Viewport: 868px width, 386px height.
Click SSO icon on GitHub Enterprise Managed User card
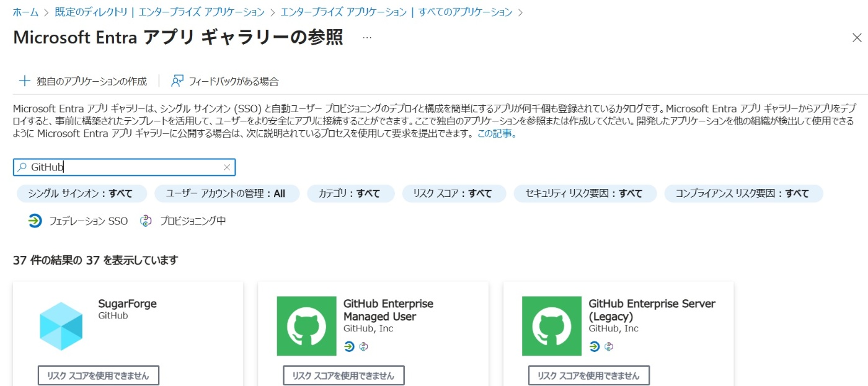click(x=349, y=346)
